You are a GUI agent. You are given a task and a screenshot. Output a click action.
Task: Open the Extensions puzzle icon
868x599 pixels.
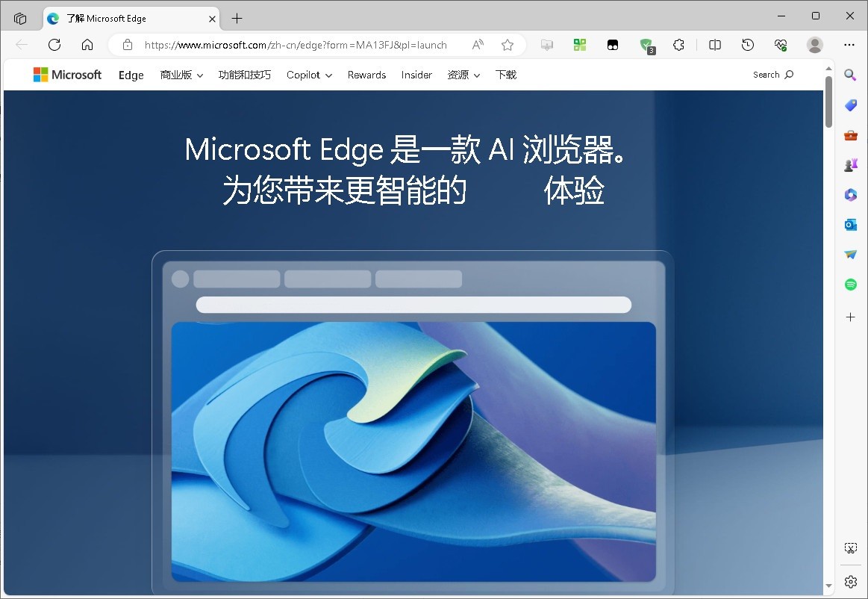(678, 45)
